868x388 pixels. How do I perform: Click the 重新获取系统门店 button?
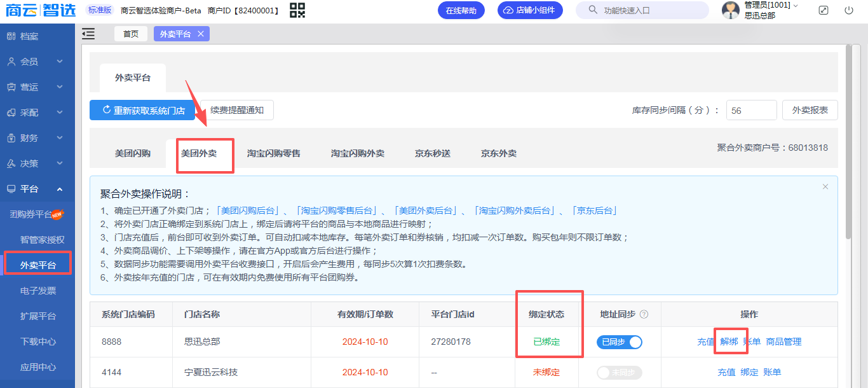[x=142, y=110]
